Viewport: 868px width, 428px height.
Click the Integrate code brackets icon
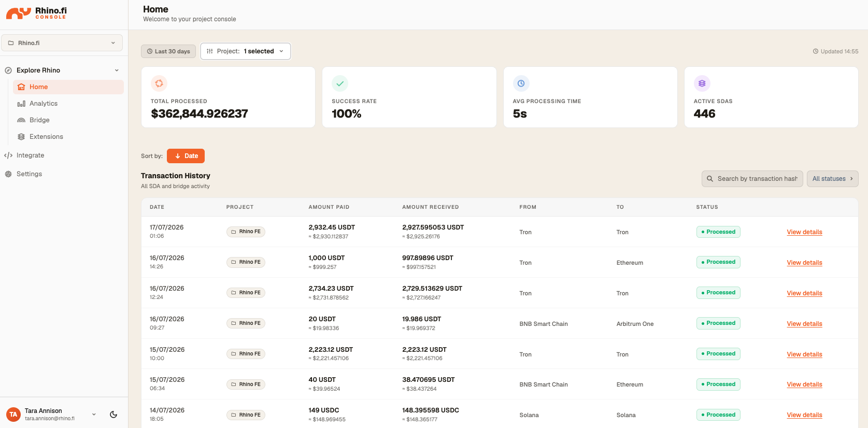pyautogui.click(x=8, y=155)
